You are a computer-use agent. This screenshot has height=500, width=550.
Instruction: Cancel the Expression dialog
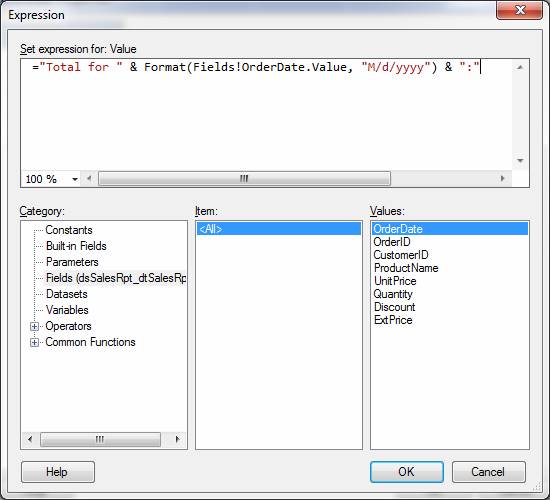click(488, 472)
